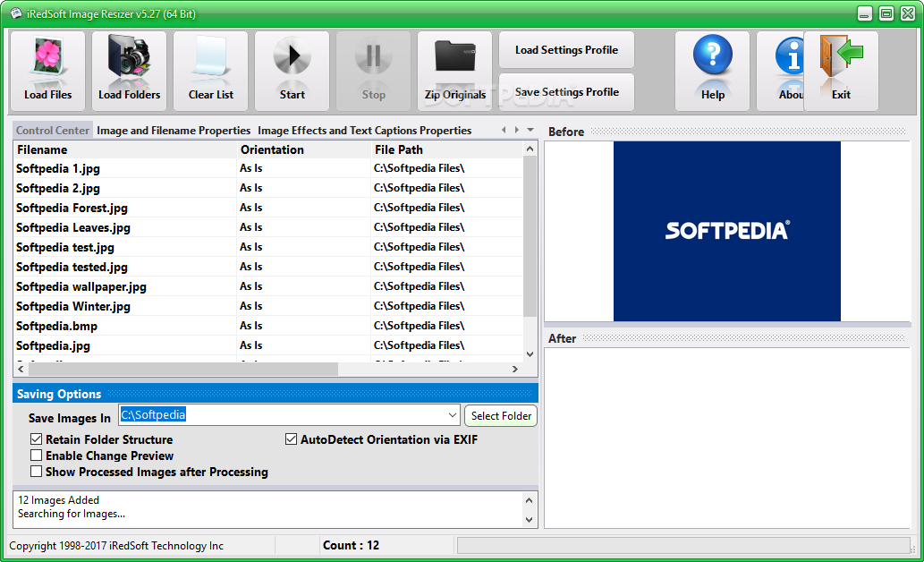
Task: Click 'Count : 12' in status bar
Action: pos(351,546)
